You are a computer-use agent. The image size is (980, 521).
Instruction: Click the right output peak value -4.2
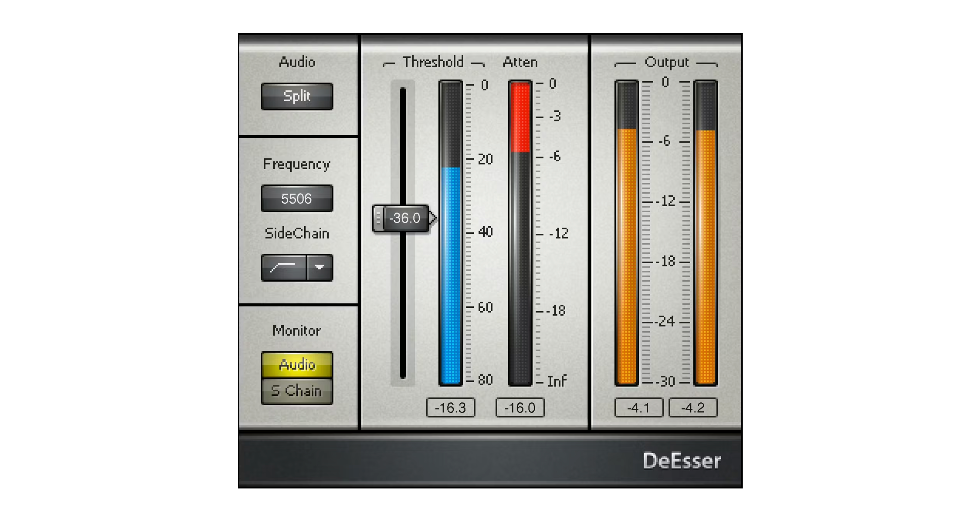[x=693, y=408]
